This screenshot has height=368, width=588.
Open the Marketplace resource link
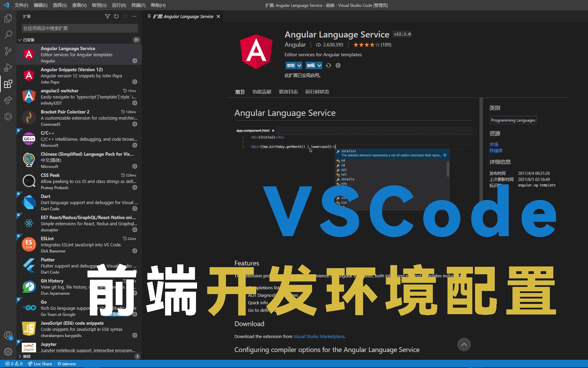click(x=494, y=144)
